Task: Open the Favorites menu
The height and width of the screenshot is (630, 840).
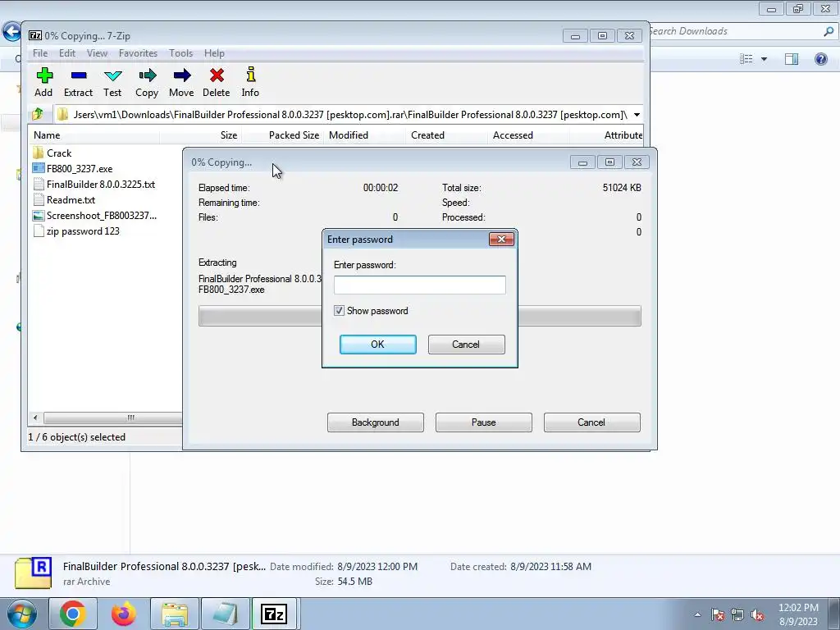Action: (x=138, y=53)
